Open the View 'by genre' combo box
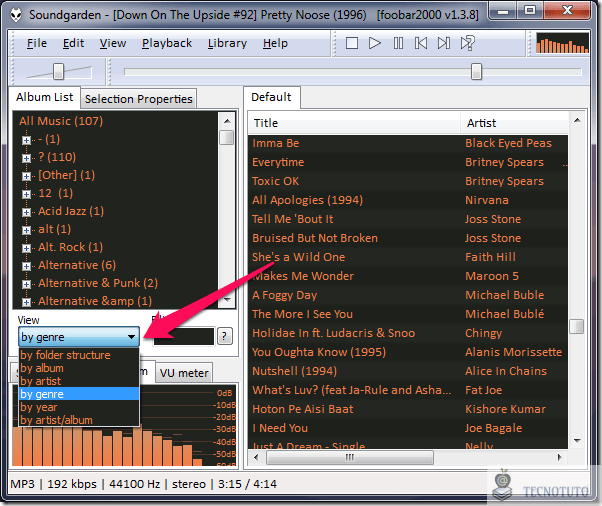This screenshot has height=506, width=602. coord(79,337)
